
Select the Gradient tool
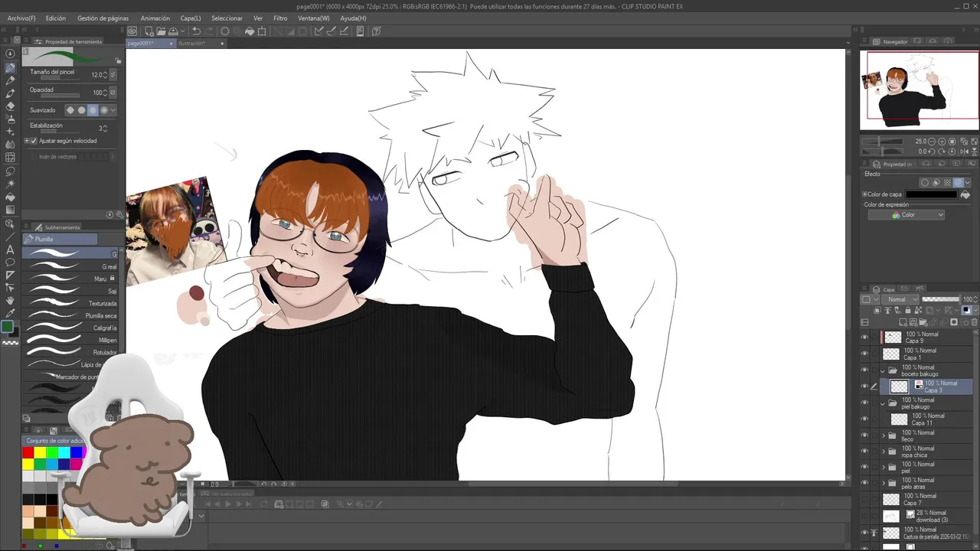point(10,210)
